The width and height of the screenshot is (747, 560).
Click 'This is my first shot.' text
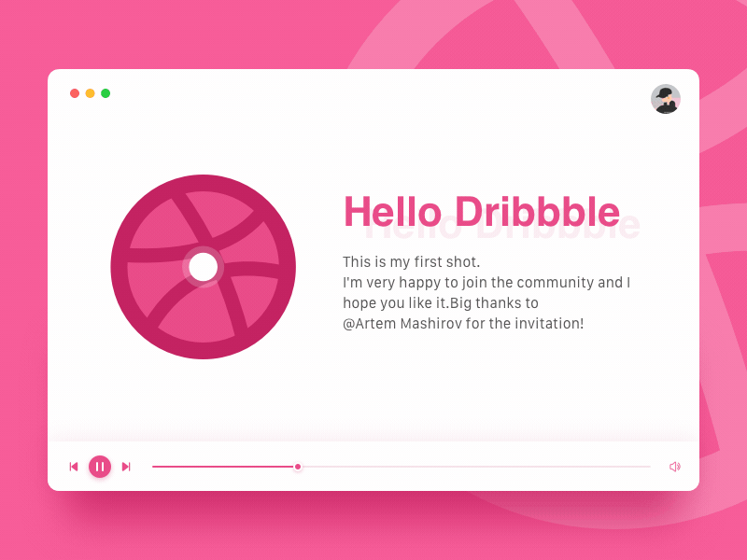pyautogui.click(x=411, y=262)
